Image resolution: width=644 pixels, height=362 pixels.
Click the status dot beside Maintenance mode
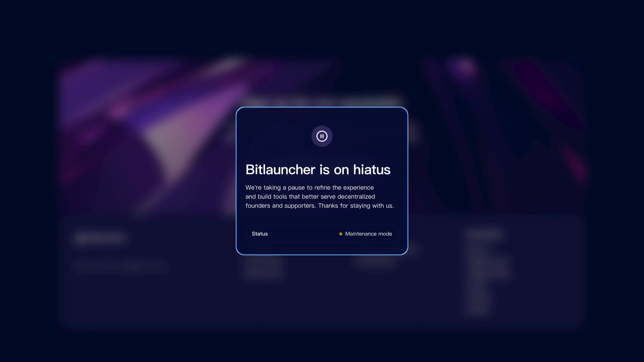click(x=341, y=234)
